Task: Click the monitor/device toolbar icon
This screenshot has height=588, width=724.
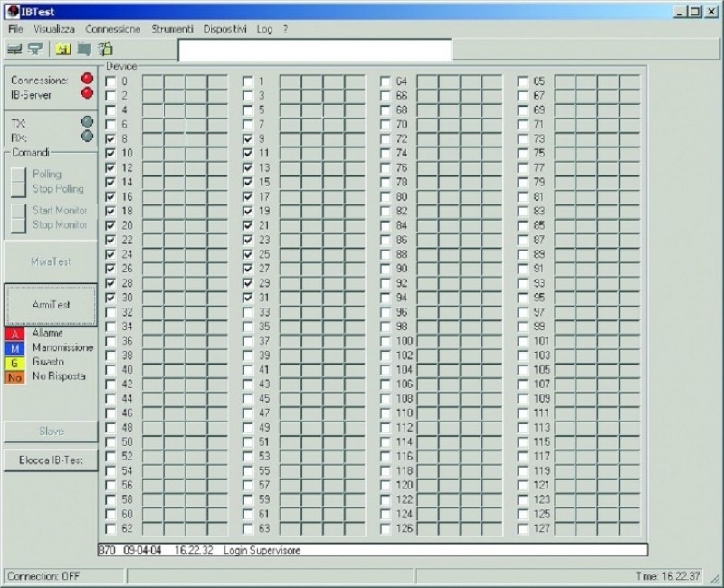Action: coord(84,50)
